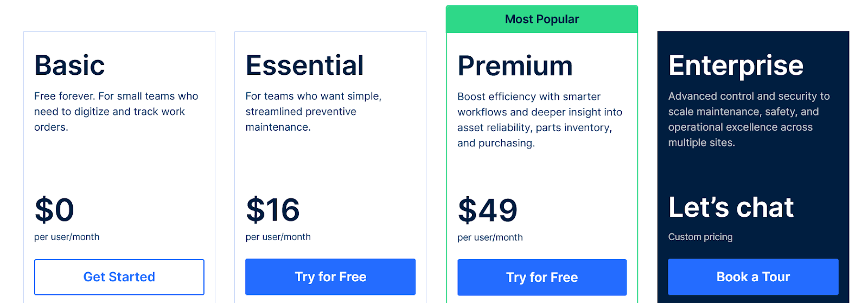Screen dimensions: 868x303
Task: Click the $16 price
Action: pyautogui.click(x=272, y=210)
